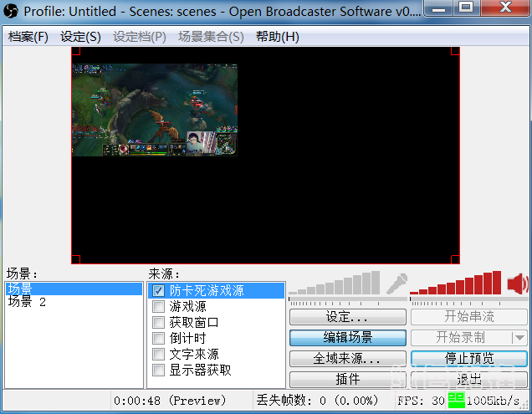Image resolution: width=532 pixels, height=414 pixels.
Task: Open 全域来源... dialog
Action: tap(348, 358)
